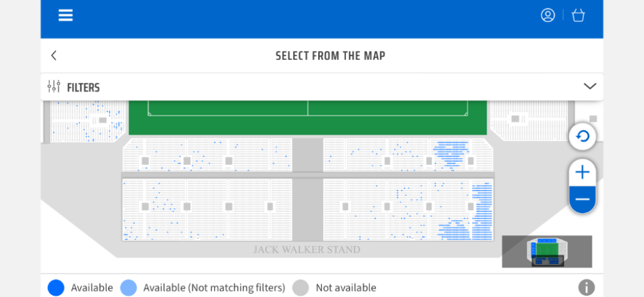Image resolution: width=644 pixels, height=297 pixels.
Task: Zoom out of the seat map
Action: 582,200
